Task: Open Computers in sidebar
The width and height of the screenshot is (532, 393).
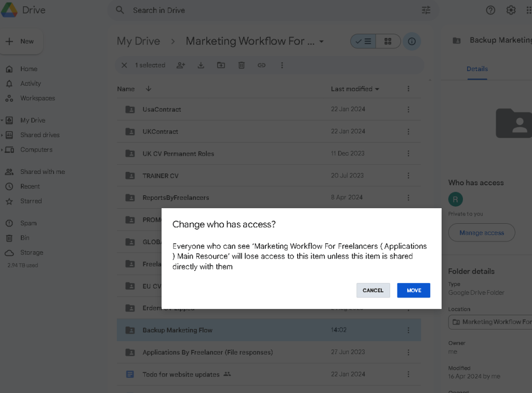Action: click(36, 150)
